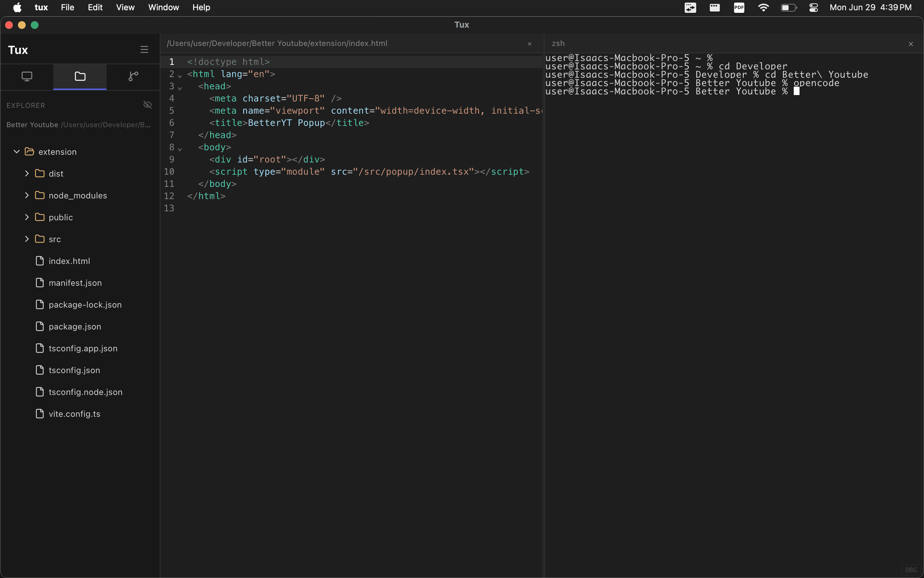924x578 pixels.
Task: Click line number 13 in the gutter
Action: (169, 208)
